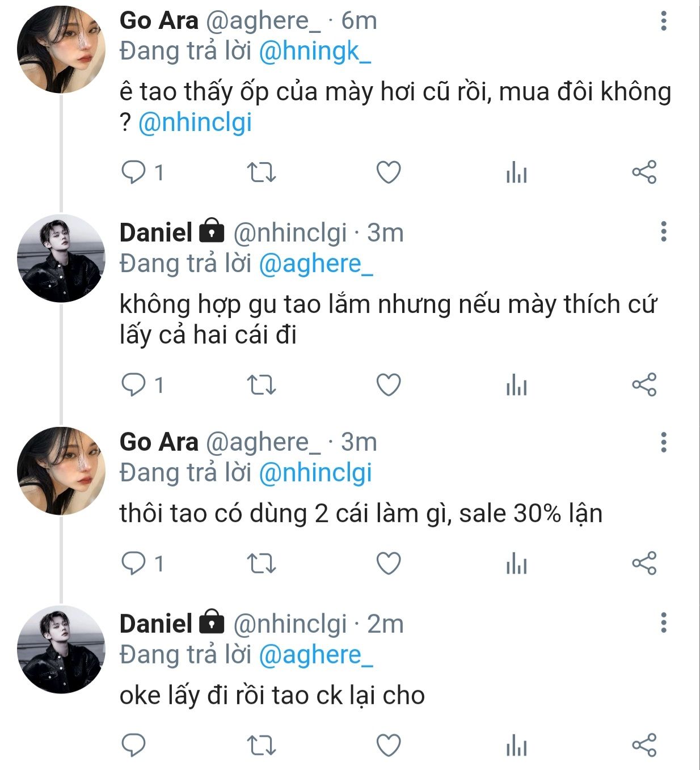Image resolution: width=700 pixels, height=770 pixels.
Task: Like Go Ara's 'sale 30%' tweet
Action: coord(389,564)
